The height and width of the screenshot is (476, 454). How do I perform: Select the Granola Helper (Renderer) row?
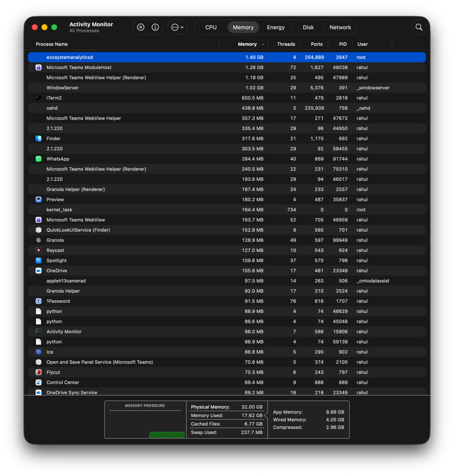point(227,189)
